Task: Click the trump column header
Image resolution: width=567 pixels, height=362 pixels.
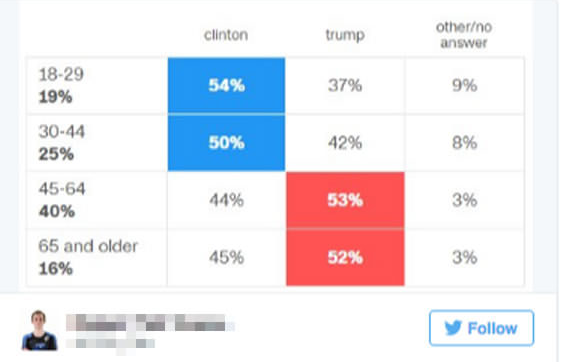Action: [x=345, y=35]
